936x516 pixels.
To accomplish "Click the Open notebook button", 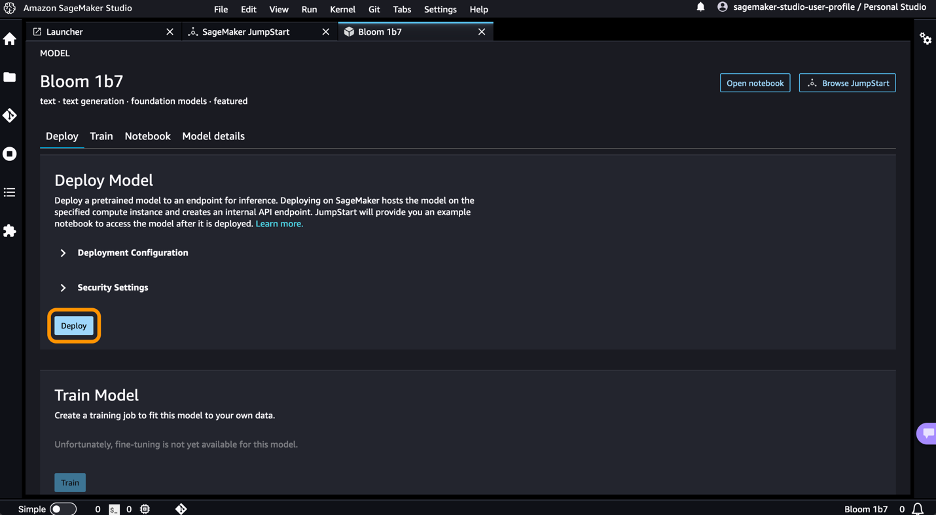I will pyautogui.click(x=755, y=83).
